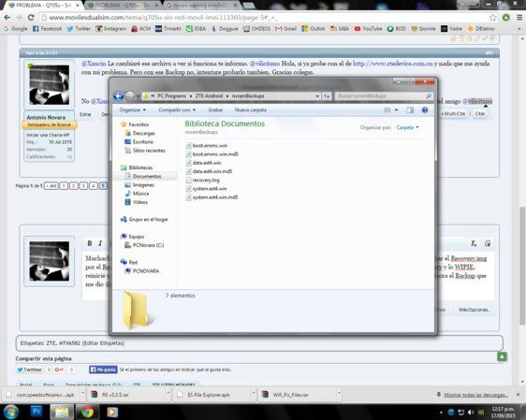
Task: Click the Windows Start button
Action: tap(10, 412)
